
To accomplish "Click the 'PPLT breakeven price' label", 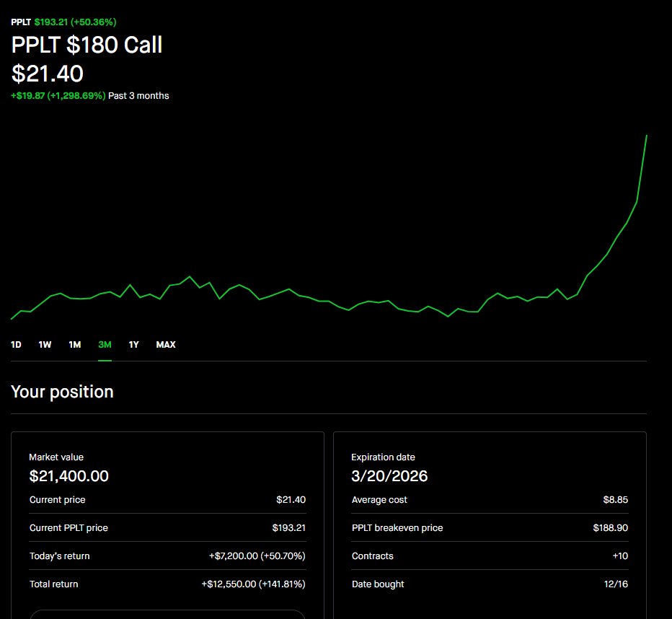I will click(397, 528).
